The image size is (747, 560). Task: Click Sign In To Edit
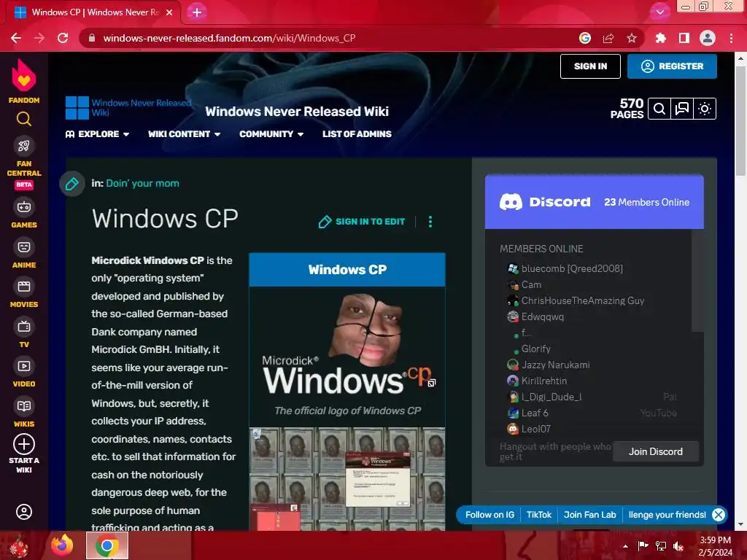[x=362, y=222]
